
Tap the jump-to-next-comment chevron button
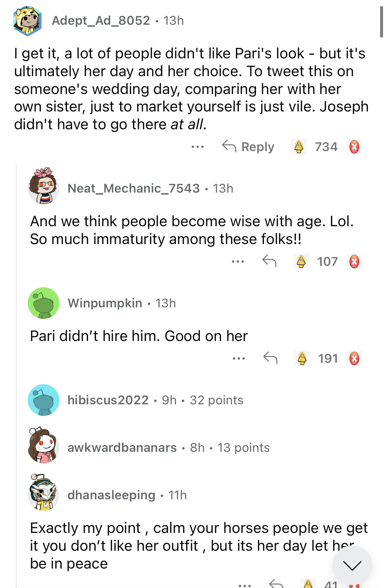[352, 565]
